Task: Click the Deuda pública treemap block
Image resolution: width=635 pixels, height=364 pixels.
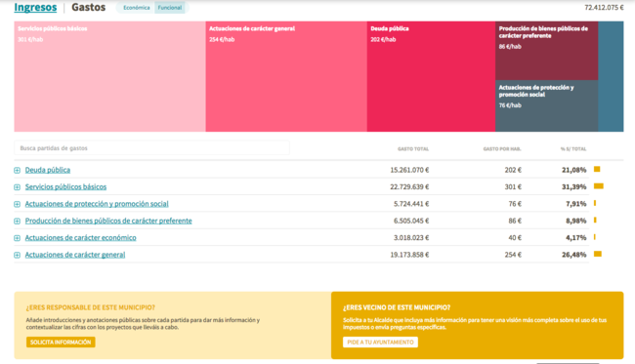Action: coord(431,76)
